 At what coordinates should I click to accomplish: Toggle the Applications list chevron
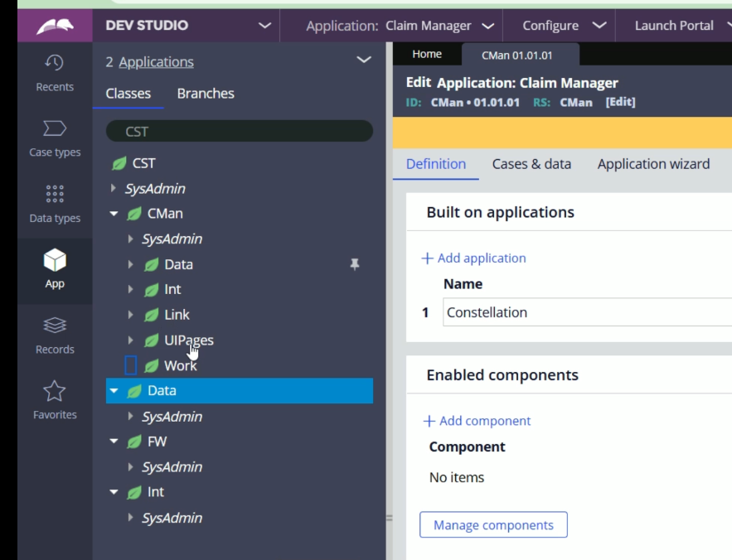click(364, 60)
